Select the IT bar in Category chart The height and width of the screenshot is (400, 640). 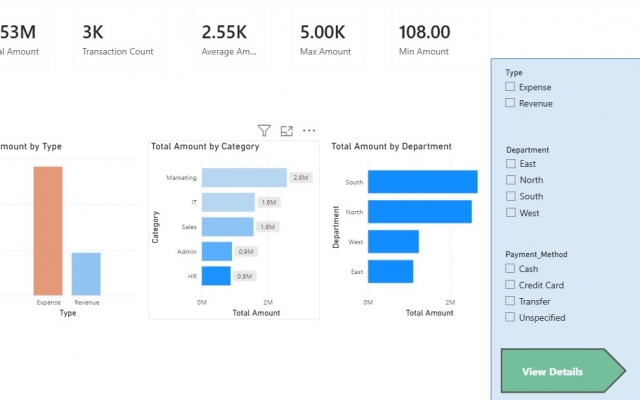point(228,202)
